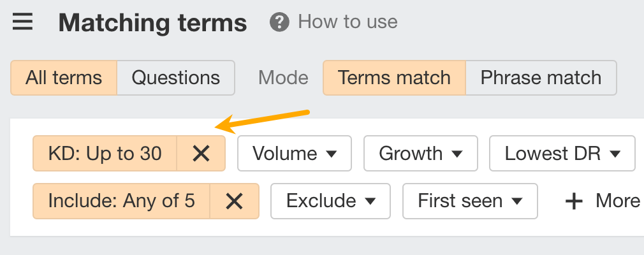
Task: Click the plus icon for More filters
Action: [574, 201]
